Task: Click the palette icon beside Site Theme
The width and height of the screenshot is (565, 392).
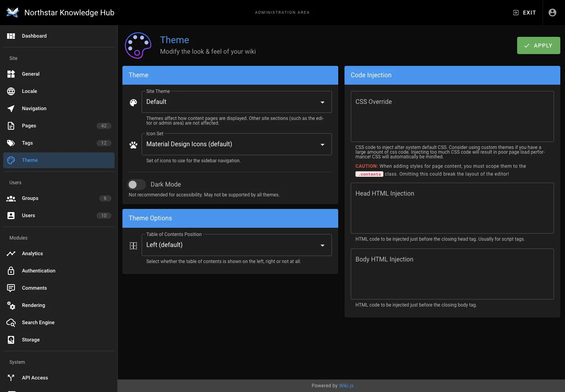Action: pos(133,103)
